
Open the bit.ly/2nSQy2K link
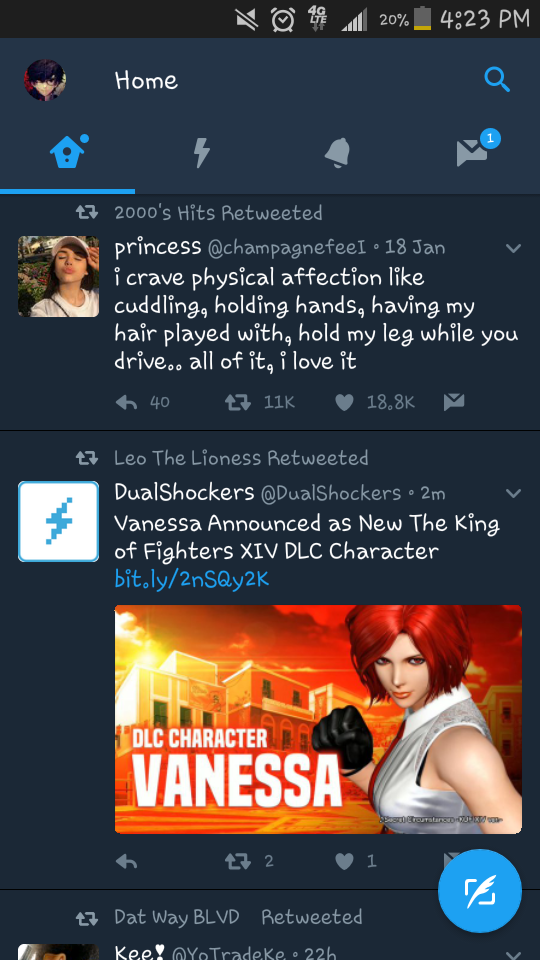pos(192,579)
